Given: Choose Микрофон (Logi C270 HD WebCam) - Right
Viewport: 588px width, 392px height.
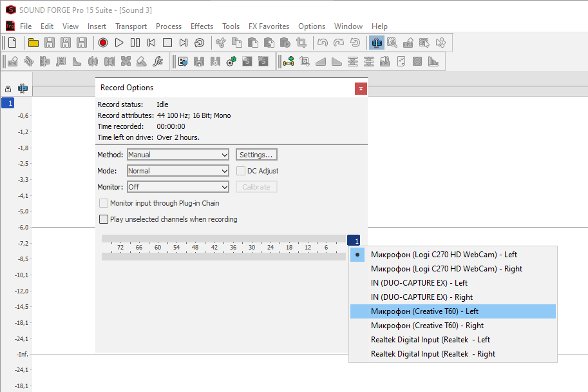Looking at the screenshot, I should (x=453, y=269).
